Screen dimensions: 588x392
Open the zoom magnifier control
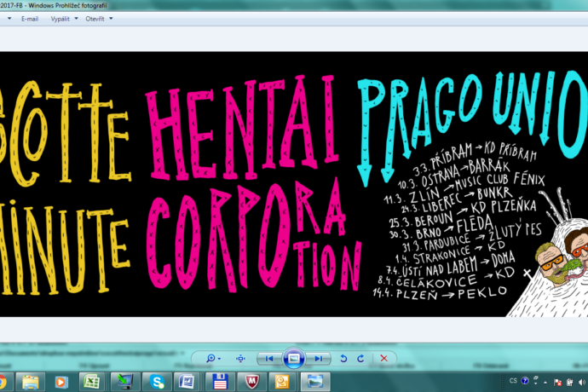point(210,359)
